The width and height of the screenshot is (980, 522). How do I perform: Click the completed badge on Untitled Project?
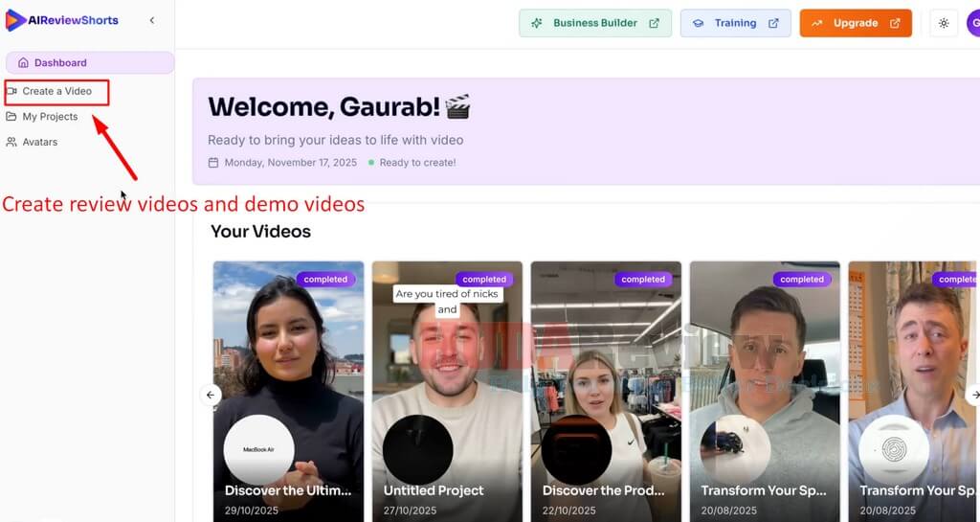coord(484,280)
